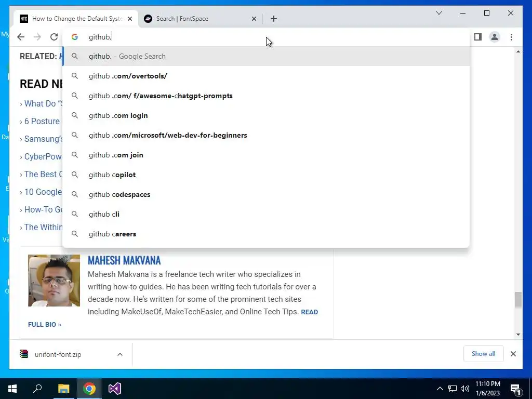Image resolution: width=532 pixels, height=399 pixels.
Task: Open the profile avatar icon
Action: (x=495, y=37)
